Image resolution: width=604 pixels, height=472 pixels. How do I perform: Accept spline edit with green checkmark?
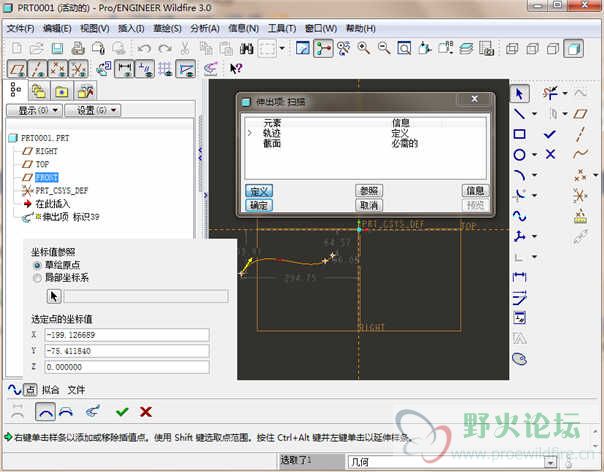pos(122,412)
